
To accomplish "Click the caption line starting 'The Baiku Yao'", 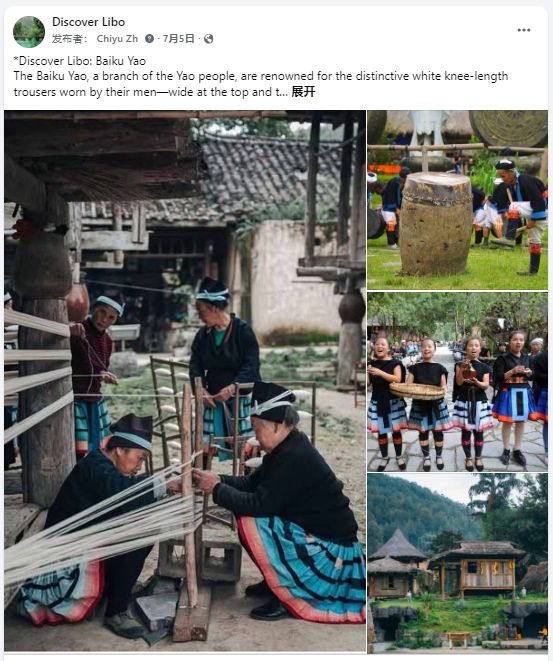I will pyautogui.click(x=260, y=76).
